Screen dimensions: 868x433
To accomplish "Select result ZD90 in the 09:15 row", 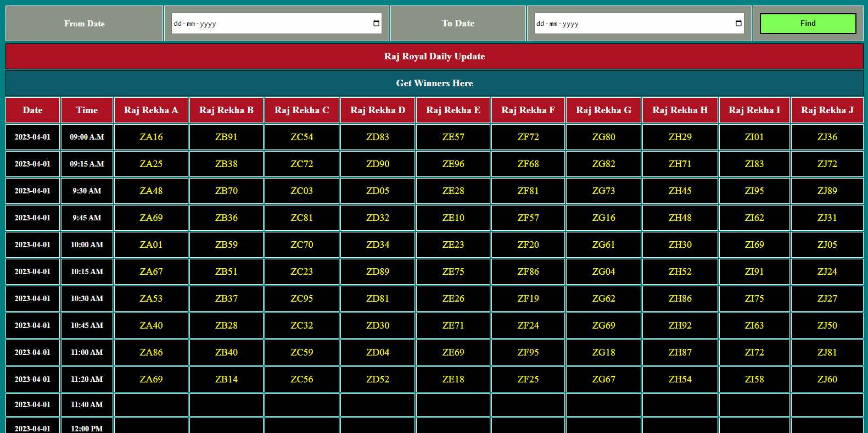I will (x=378, y=164).
